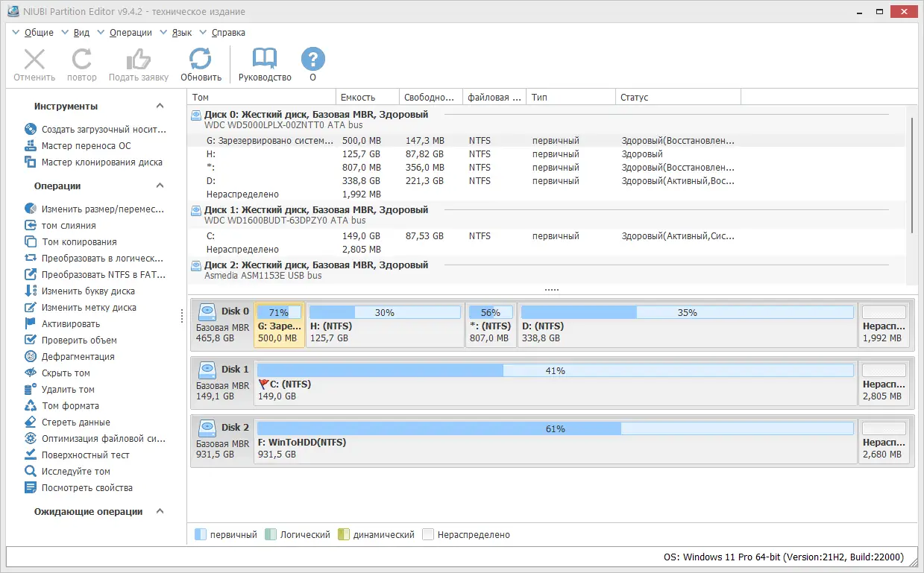Choose Стереть данные operation
This screenshot has width=924, height=573.
pos(67,422)
